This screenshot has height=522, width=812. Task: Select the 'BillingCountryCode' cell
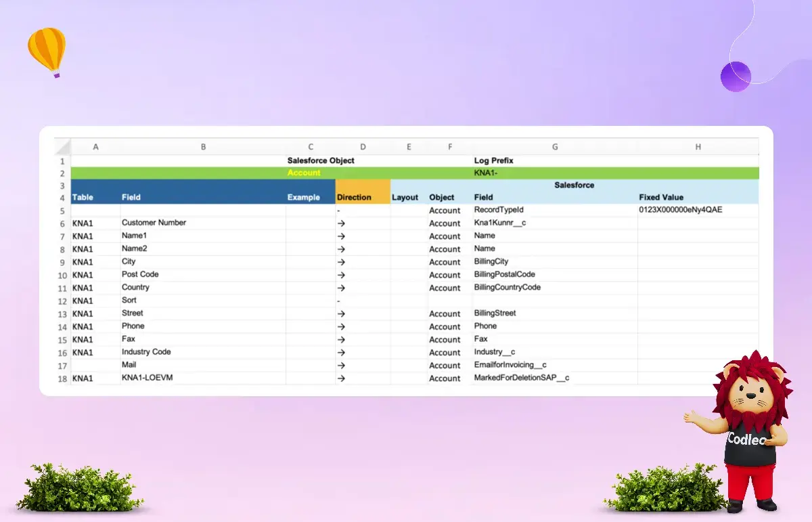[x=555, y=288]
